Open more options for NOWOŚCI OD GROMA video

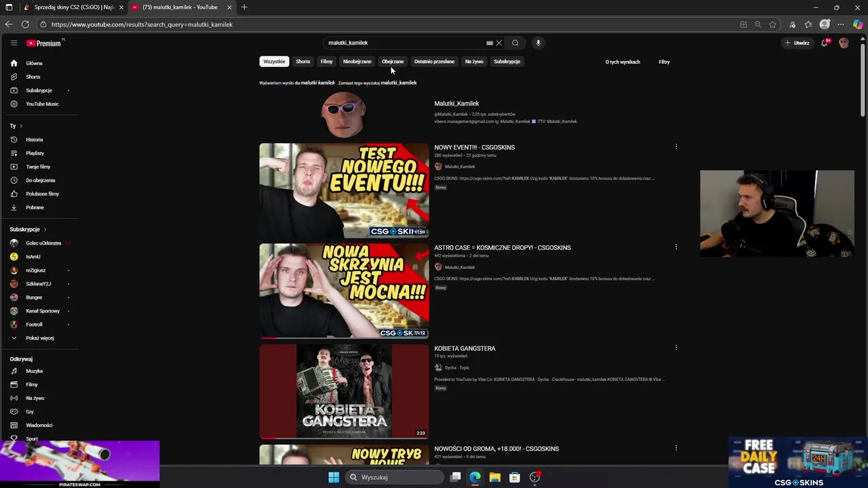pyautogui.click(x=676, y=448)
